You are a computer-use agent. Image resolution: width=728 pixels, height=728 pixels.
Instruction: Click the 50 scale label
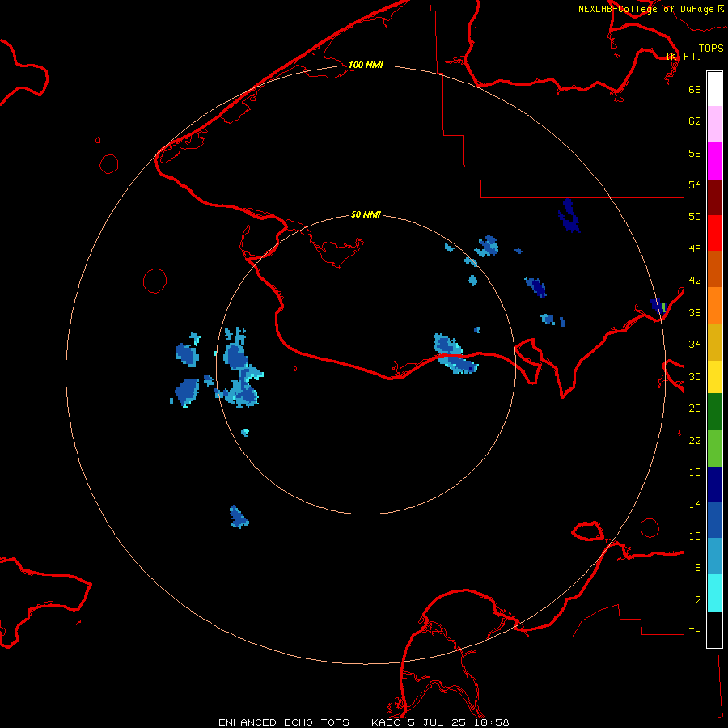coord(695,217)
